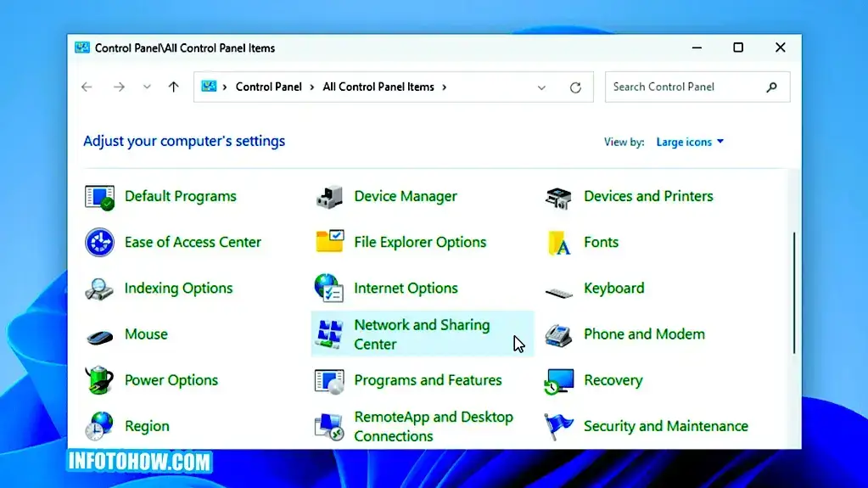Click the Control Panel icon in the address bar
Image resolution: width=868 pixels, height=488 pixels.
click(209, 87)
